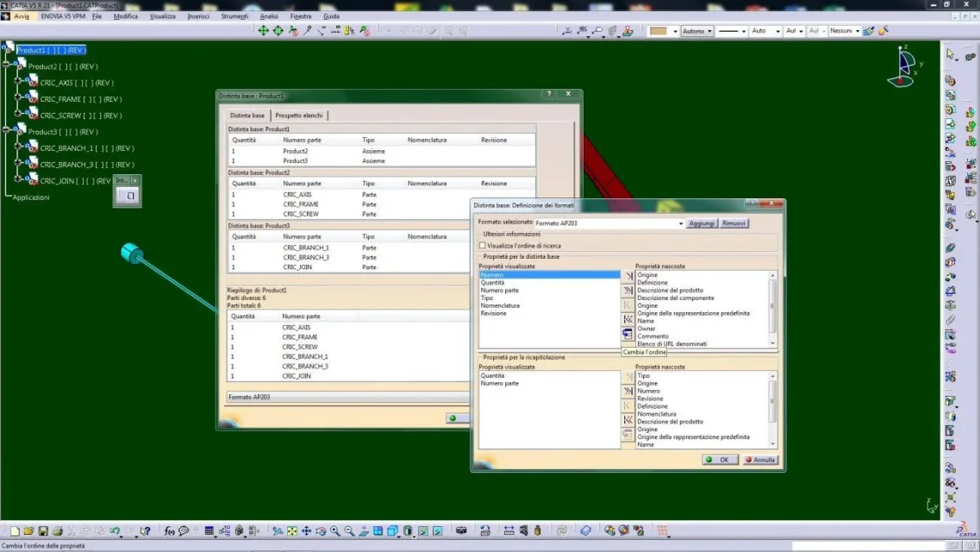Open the Strumenti menu
Image resolution: width=980 pixels, height=552 pixels.
pyautogui.click(x=234, y=16)
